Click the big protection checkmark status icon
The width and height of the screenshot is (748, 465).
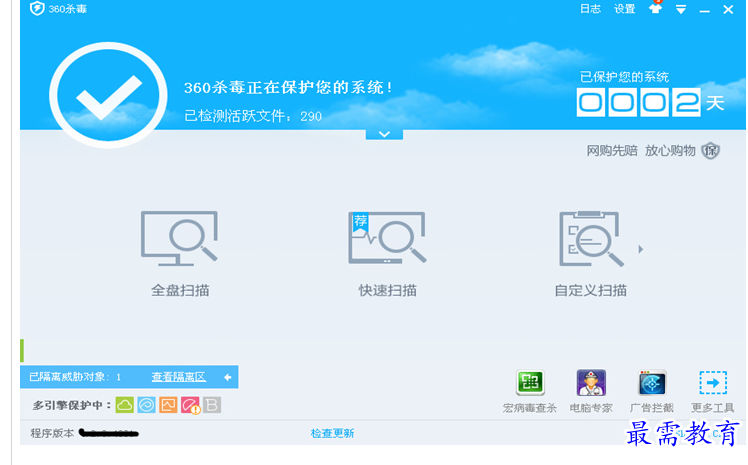click(x=108, y=95)
